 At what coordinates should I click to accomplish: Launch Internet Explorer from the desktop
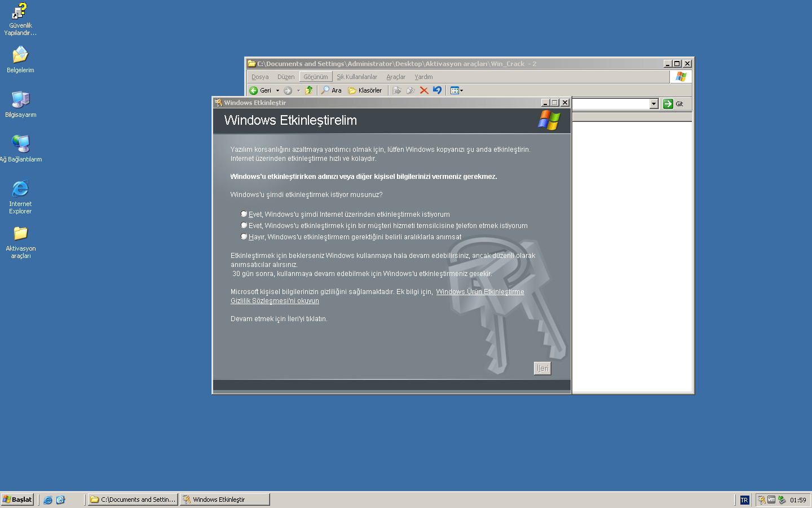click(20, 197)
